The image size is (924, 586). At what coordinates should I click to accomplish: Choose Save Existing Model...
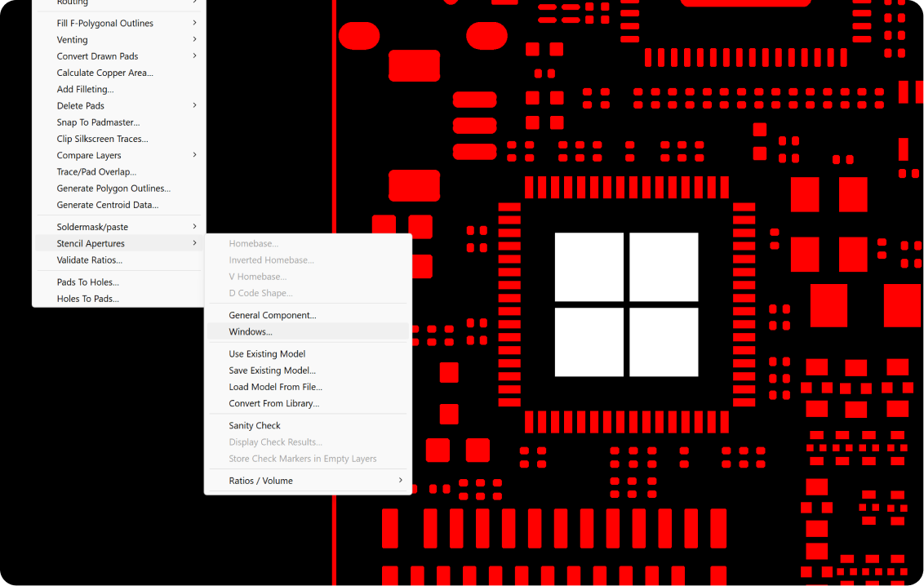272,371
